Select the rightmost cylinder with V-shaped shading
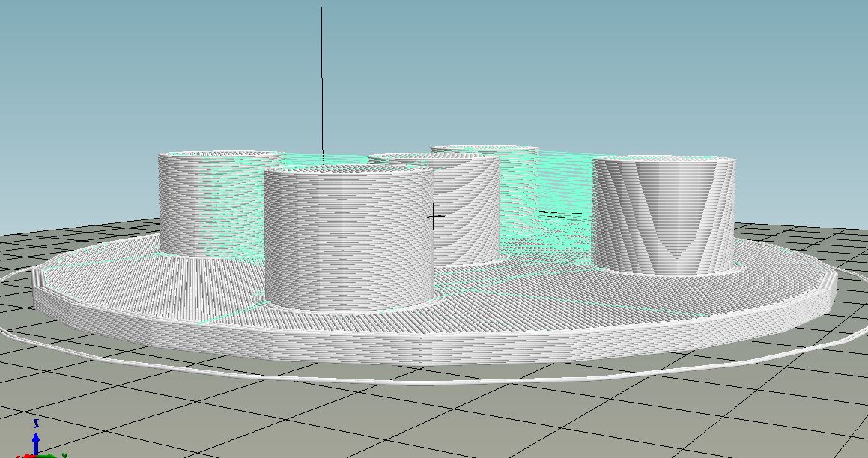This screenshot has width=868, height=458. pos(663,217)
